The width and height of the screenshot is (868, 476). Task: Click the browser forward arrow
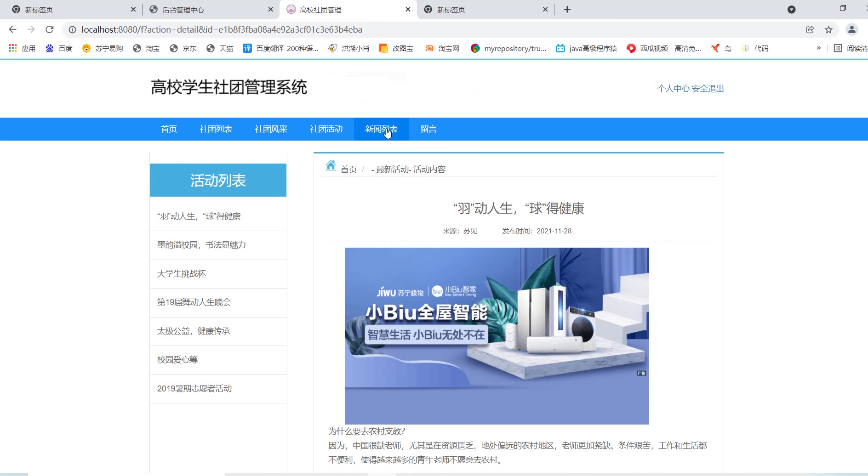(31, 29)
